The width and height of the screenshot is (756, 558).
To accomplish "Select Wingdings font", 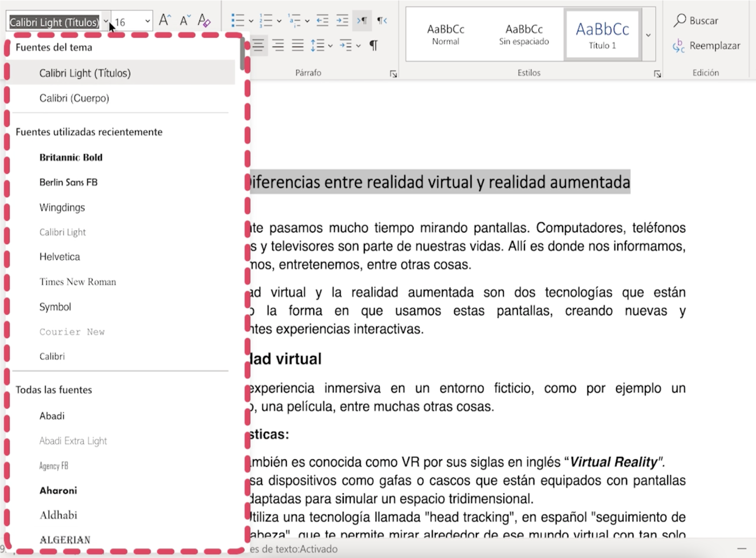I will pos(123,207).
